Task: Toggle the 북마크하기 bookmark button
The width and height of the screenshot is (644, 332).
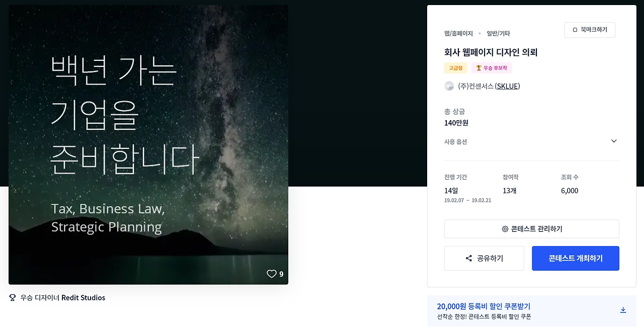Action: 590,30
